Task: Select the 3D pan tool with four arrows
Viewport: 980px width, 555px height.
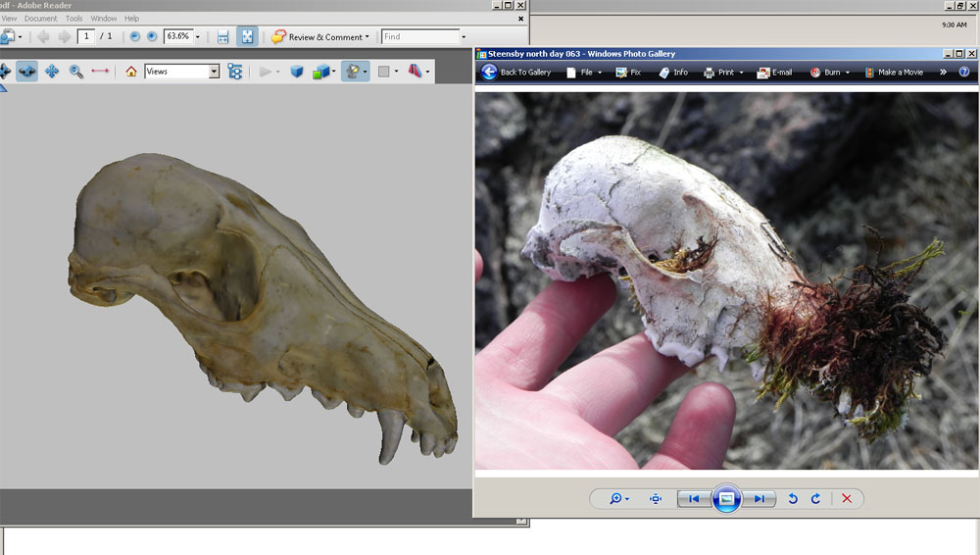Action: [52, 72]
